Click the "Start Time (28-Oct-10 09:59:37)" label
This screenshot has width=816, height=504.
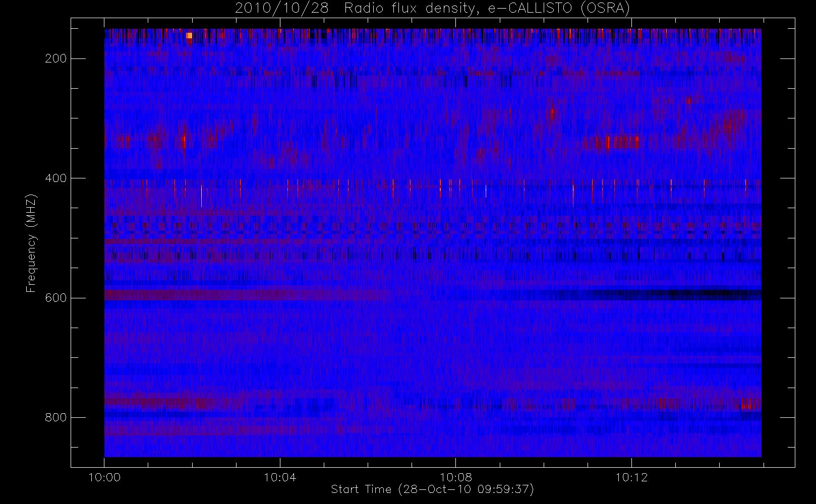(x=432, y=489)
